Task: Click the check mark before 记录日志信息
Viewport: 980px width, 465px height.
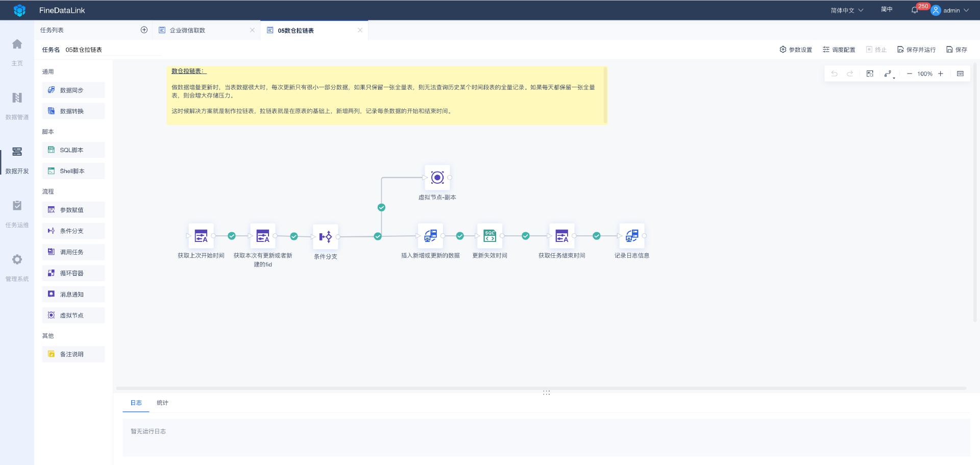Action: tap(597, 236)
